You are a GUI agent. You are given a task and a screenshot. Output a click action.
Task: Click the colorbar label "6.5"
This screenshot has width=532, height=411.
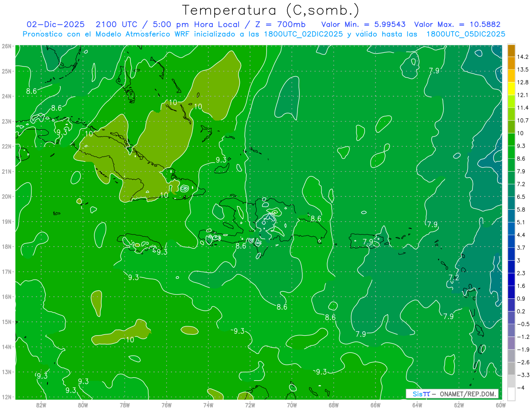coord(521,197)
